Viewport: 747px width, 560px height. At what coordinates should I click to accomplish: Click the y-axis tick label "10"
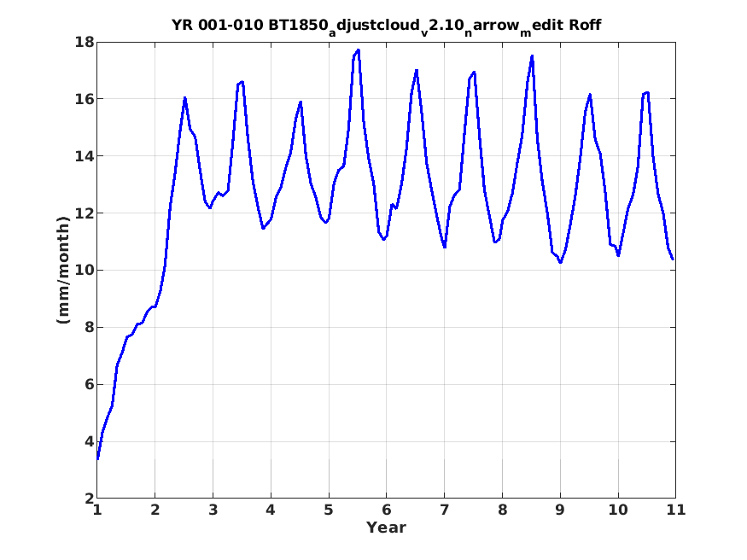(85, 270)
